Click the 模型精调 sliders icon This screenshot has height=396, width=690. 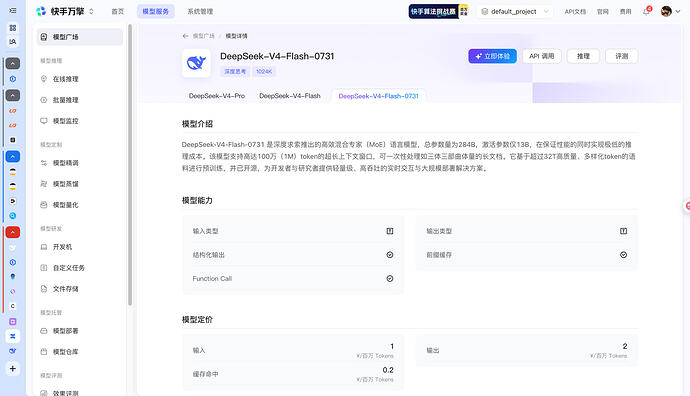(44, 163)
